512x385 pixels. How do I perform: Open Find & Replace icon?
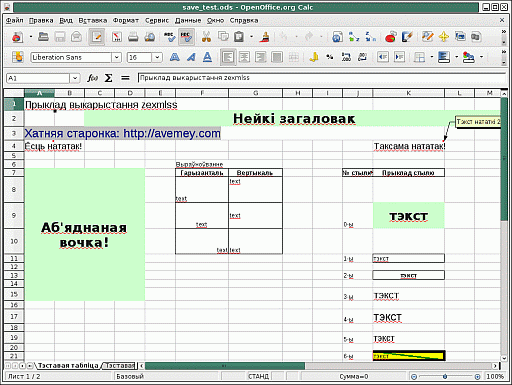[427, 37]
